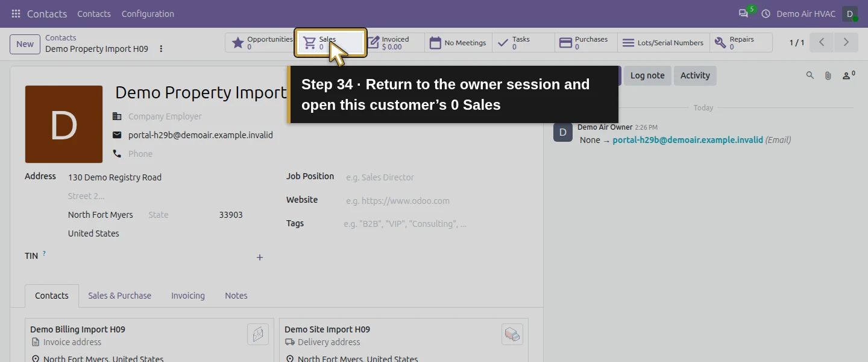Open the Lots/Serial Numbers stat button
This screenshot has height=362, width=868.
[663, 43]
